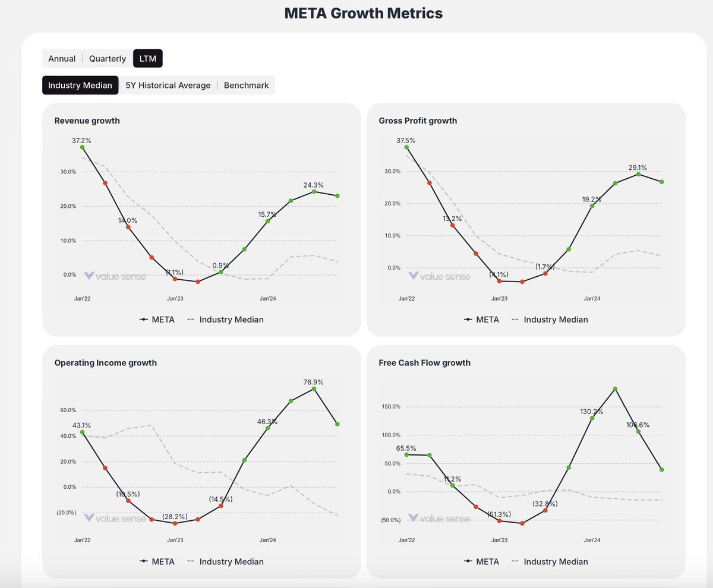This screenshot has height=588, width=713.
Task: Enable the 5Y Historical Average comparison
Action: coord(167,85)
